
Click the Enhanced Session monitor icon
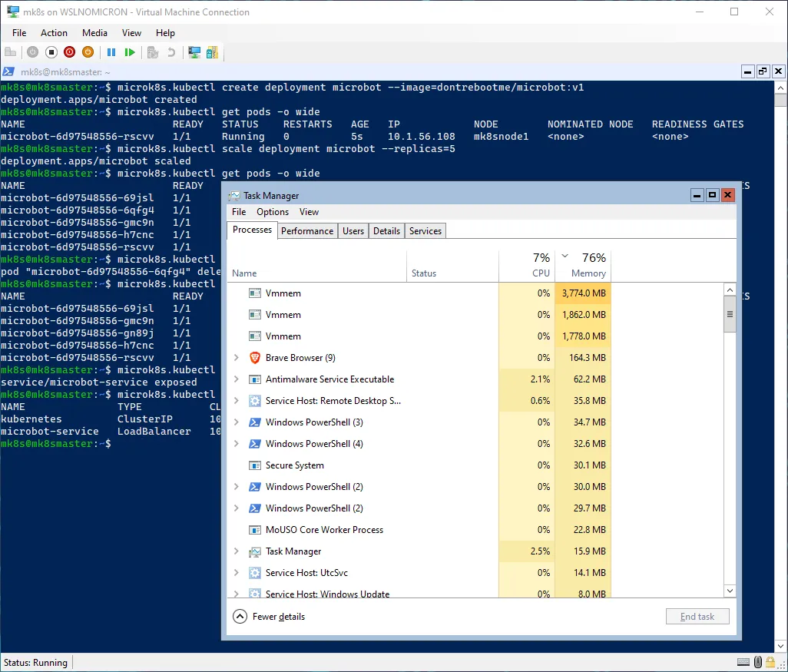[x=194, y=52]
